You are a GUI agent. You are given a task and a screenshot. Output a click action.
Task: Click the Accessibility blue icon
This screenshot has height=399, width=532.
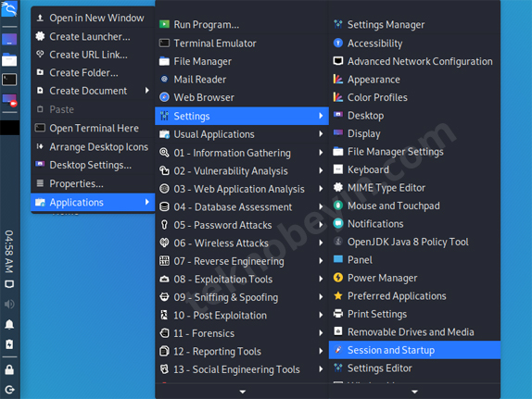338,44
